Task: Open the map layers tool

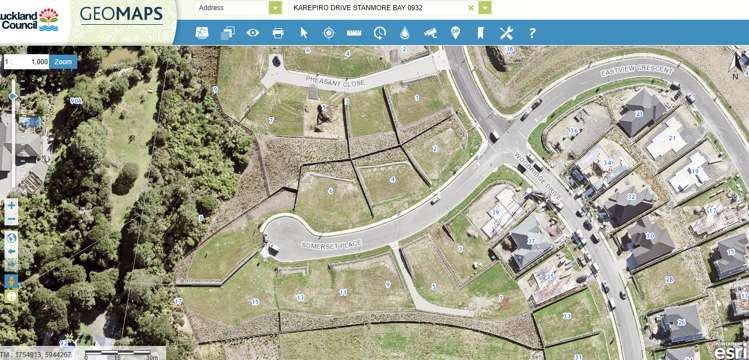Action: (227, 32)
